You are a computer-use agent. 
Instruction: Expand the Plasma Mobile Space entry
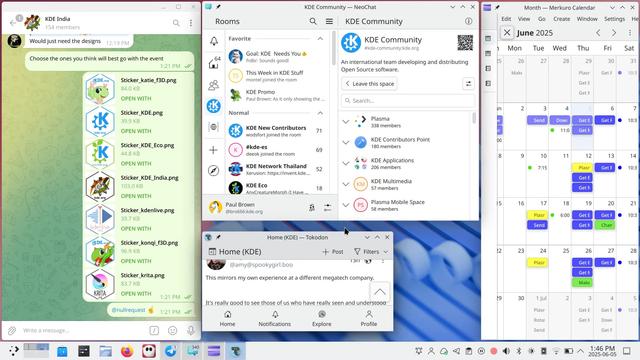coord(346,205)
